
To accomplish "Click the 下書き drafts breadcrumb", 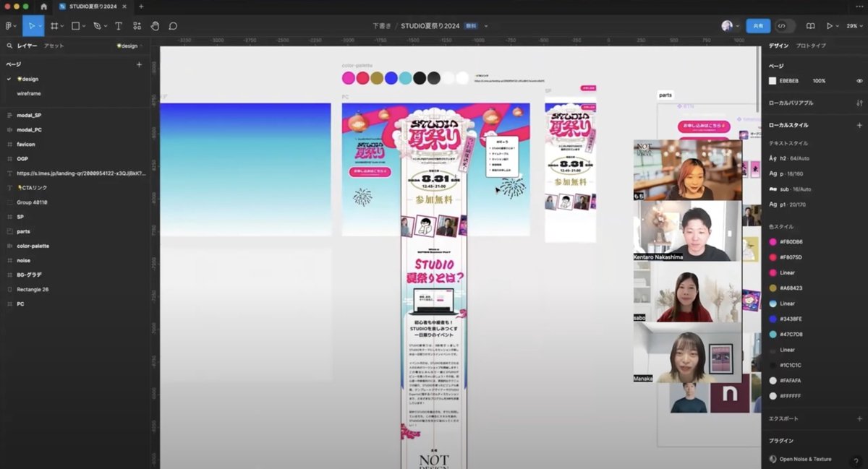I will point(382,26).
